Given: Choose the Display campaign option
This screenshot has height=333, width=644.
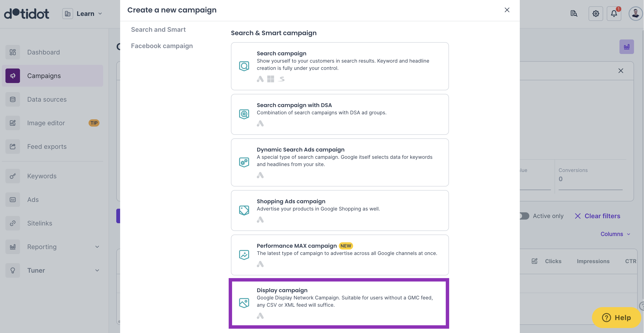Looking at the screenshot, I should click(339, 303).
